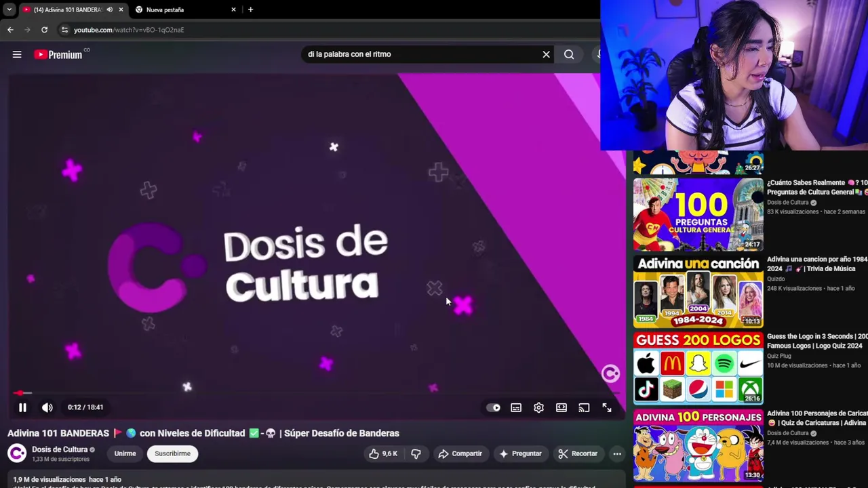This screenshot has height=488, width=868.
Task: Click the Recortar clip button
Action: coord(578,453)
